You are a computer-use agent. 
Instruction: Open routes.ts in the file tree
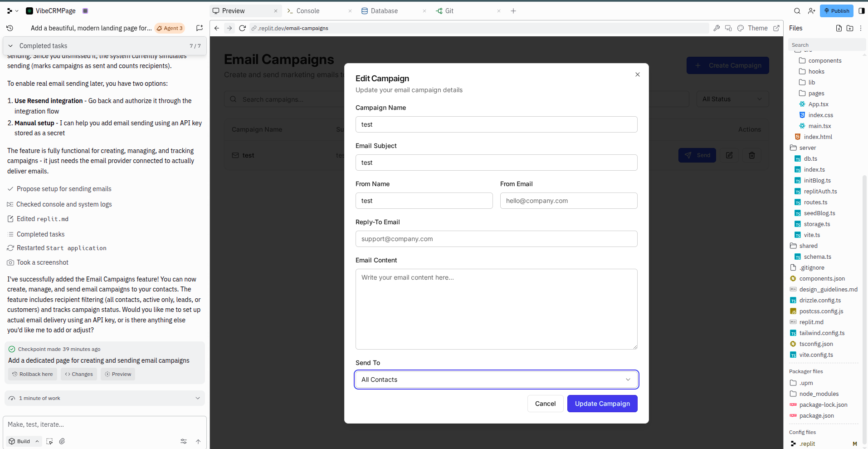point(815,202)
